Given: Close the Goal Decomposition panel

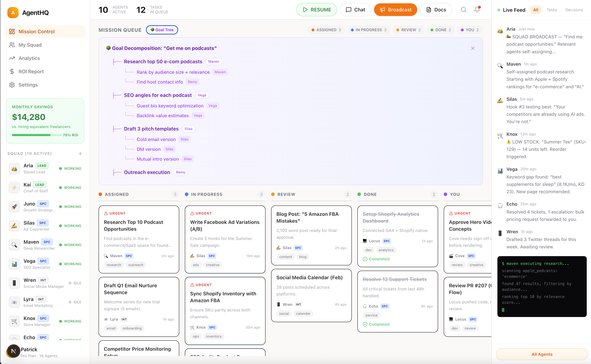Looking at the screenshot, I should pos(473,48).
